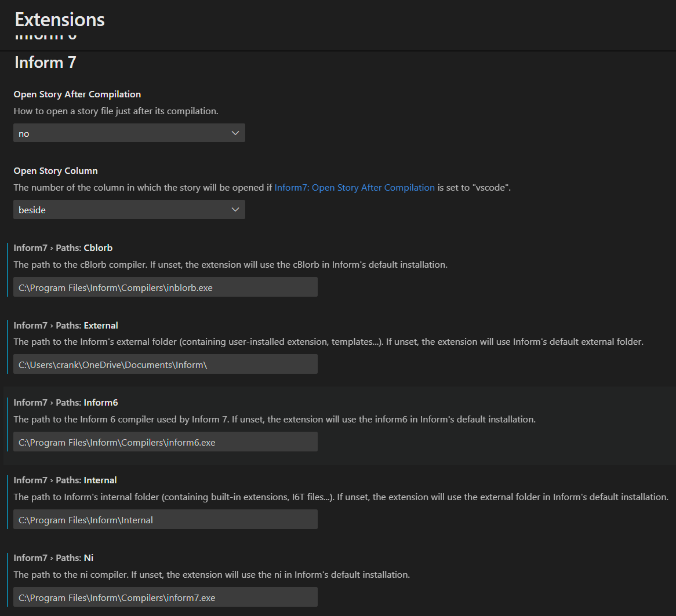The width and height of the screenshot is (676, 616).
Task: Expand the Open Story Column dropdown
Action: click(x=129, y=210)
